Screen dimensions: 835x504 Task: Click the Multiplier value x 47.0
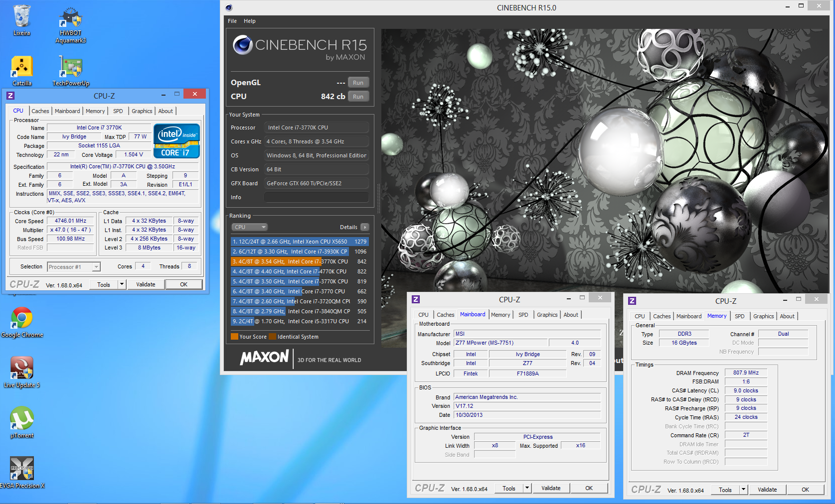pos(70,230)
